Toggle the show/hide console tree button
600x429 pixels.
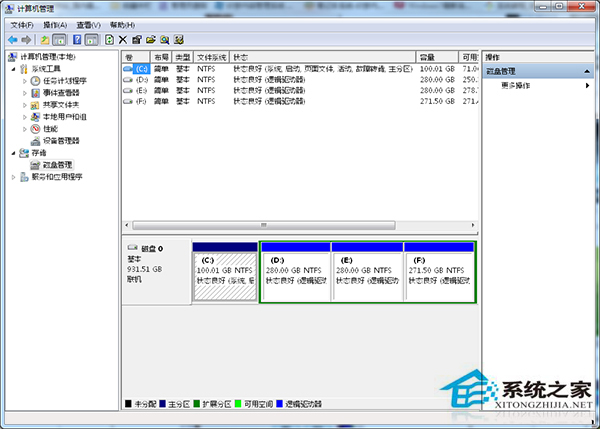(x=59, y=39)
